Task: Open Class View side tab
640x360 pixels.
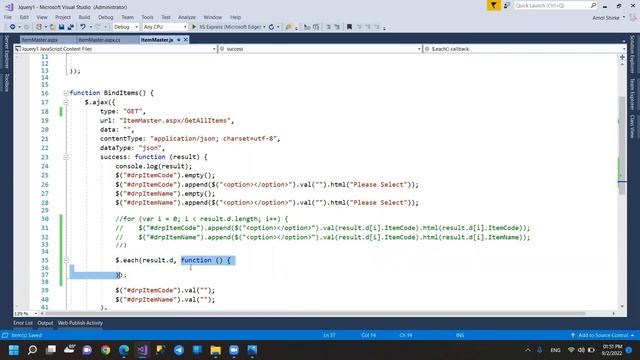Action: tap(632, 126)
